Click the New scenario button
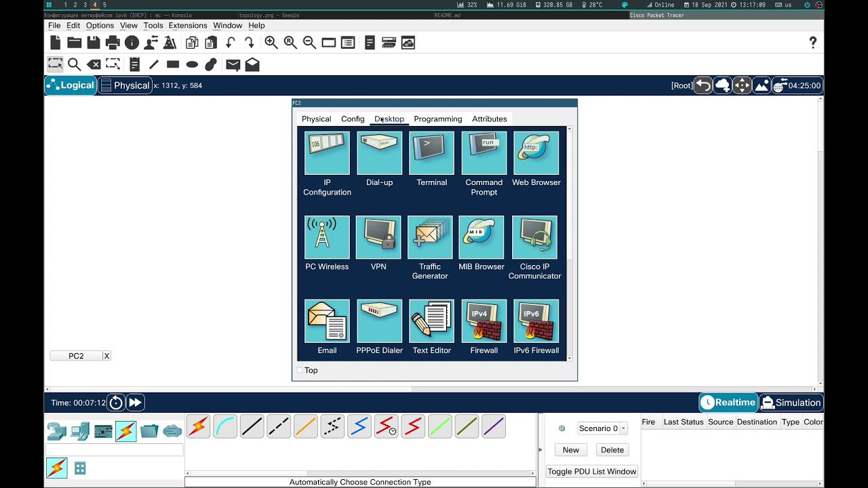Viewport: 868px width, 488px height. click(x=571, y=450)
